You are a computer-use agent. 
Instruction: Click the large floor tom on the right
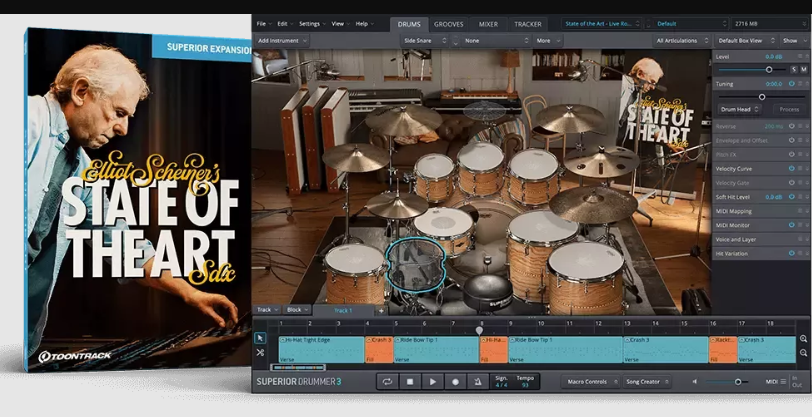[586, 277]
